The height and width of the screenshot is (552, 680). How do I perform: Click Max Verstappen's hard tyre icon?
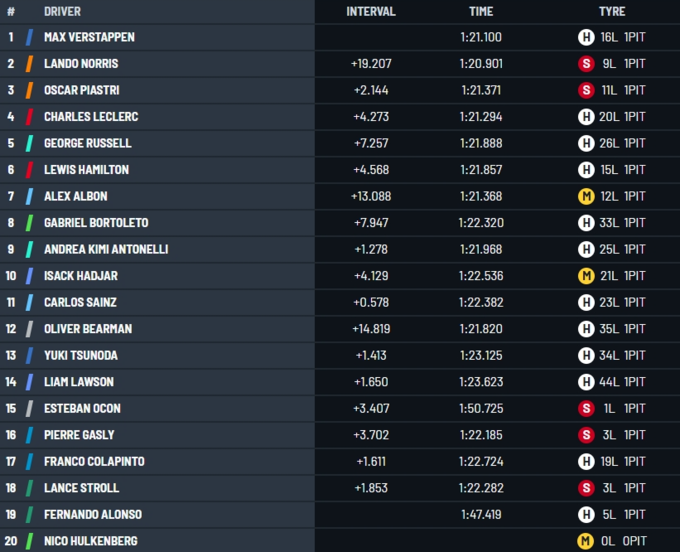(x=586, y=37)
